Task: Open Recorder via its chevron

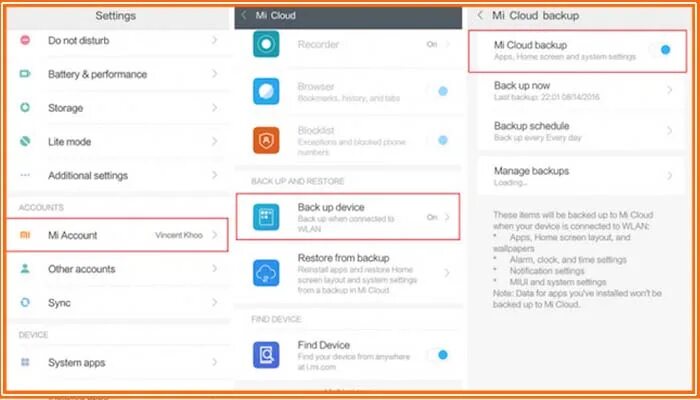Action: pos(447,44)
